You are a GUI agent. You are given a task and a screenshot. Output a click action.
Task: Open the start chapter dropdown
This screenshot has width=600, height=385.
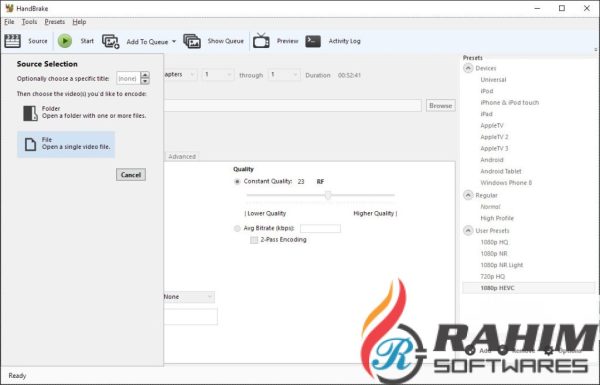tap(217, 75)
